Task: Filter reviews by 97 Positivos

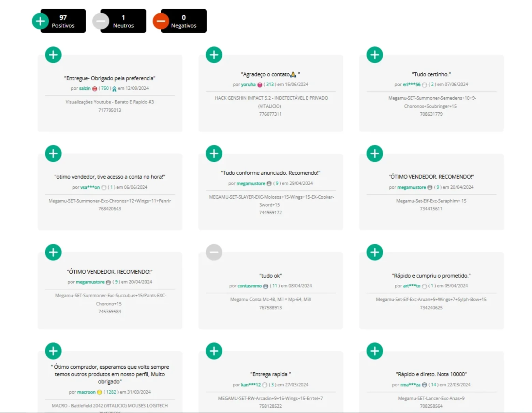Action: click(x=59, y=21)
